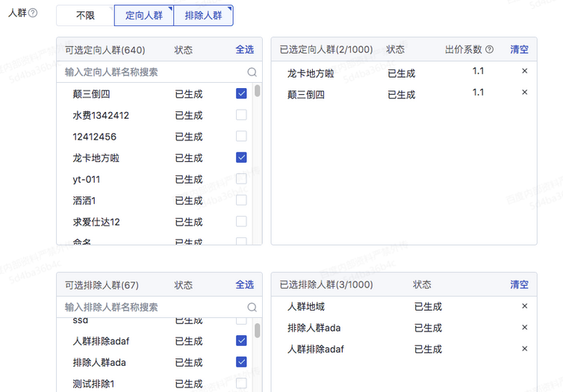Select the 不限 option
The height and width of the screenshot is (392, 563).
[85, 16]
